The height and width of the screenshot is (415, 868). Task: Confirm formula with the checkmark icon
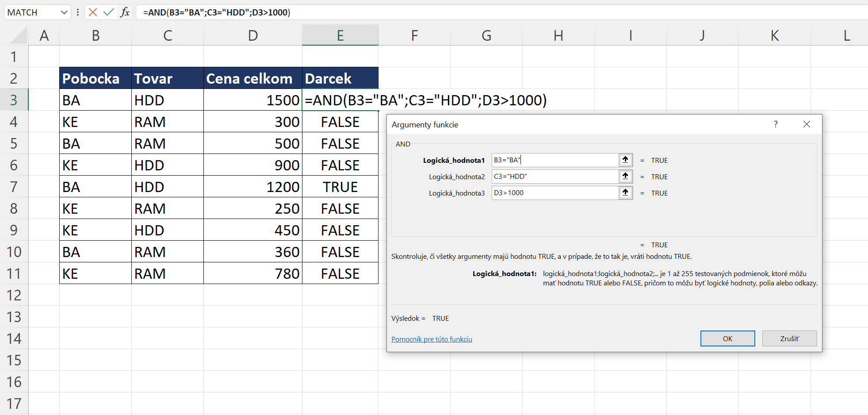(108, 12)
